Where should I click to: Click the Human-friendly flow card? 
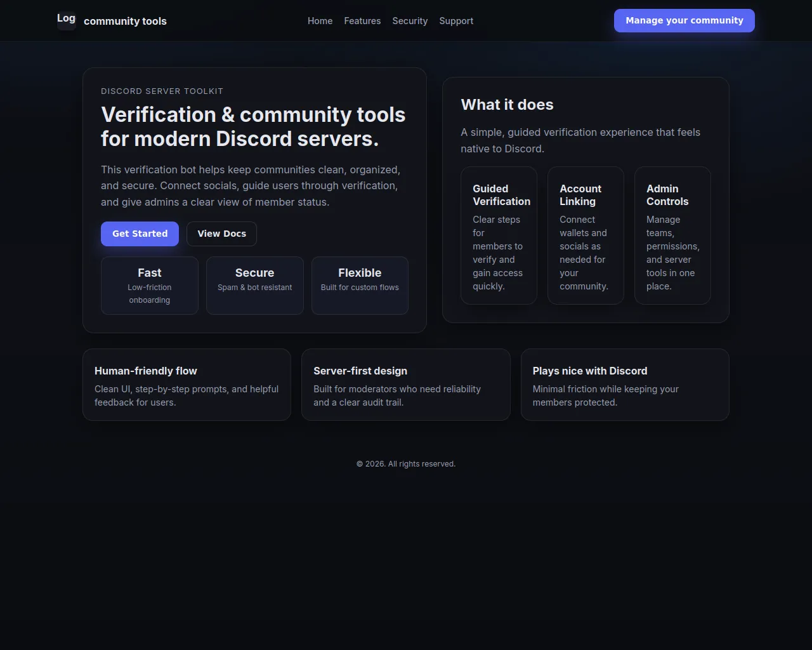coord(187,385)
